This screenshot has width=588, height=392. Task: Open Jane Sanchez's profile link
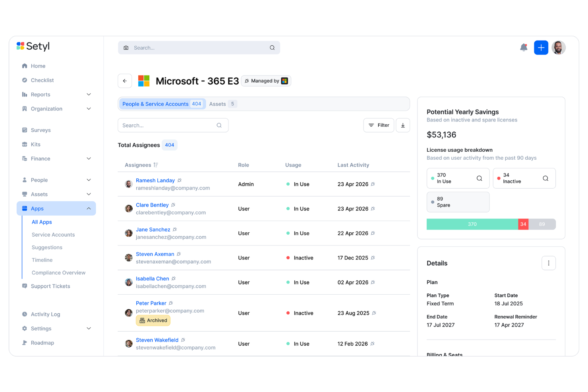[153, 230]
